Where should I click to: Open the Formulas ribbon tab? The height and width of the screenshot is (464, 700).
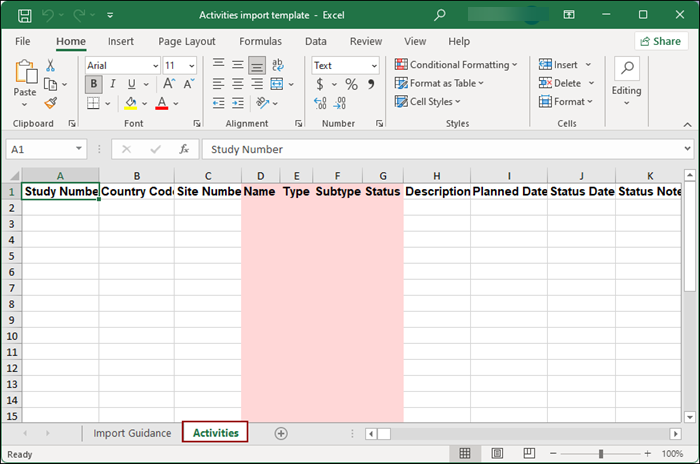tap(260, 41)
